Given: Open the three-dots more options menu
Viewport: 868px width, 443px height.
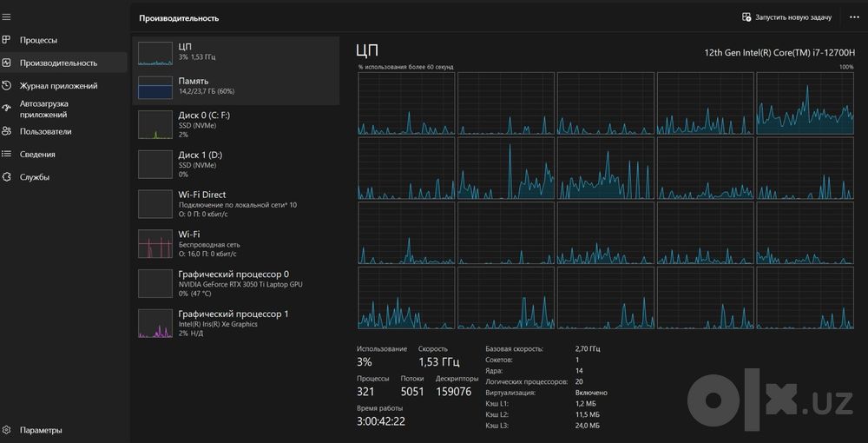Looking at the screenshot, I should coord(854,17).
